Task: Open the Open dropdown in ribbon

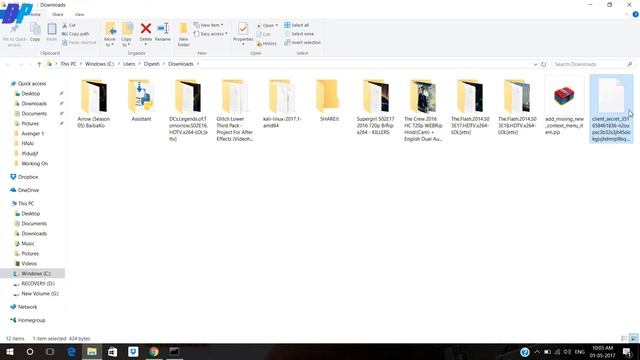Action: pos(267,25)
